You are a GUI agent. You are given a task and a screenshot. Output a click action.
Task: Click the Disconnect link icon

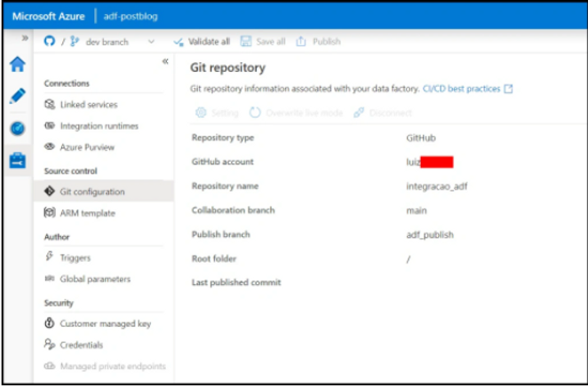click(x=359, y=113)
